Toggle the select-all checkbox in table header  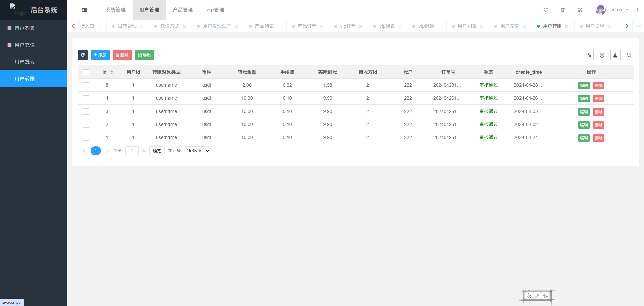click(86, 72)
